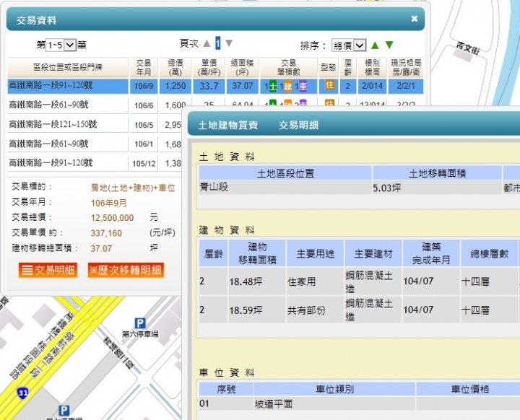Click the 區段位置或區段門牌 column header
This screenshot has height=420, width=520.
[68, 68]
